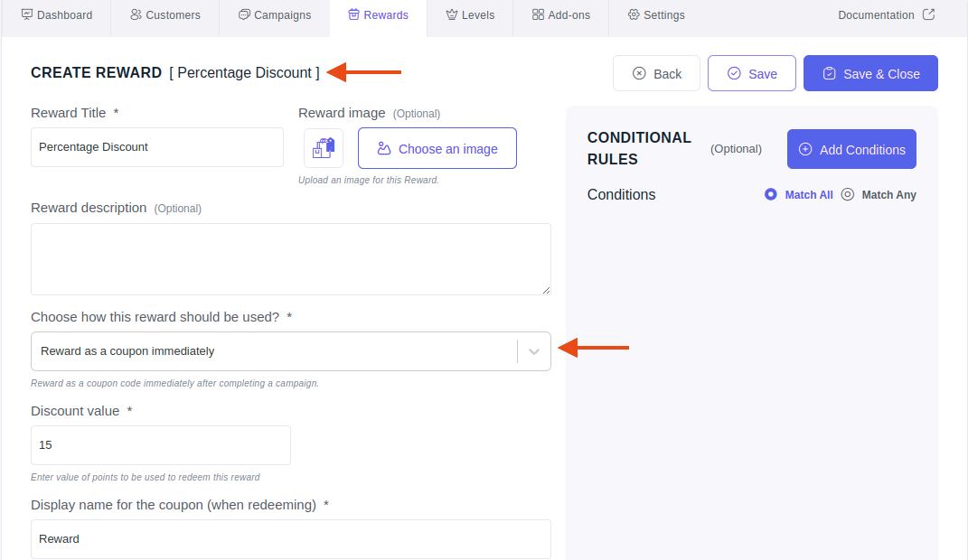The image size is (968, 560).
Task: Click the Levels crown icon
Action: pos(452,14)
